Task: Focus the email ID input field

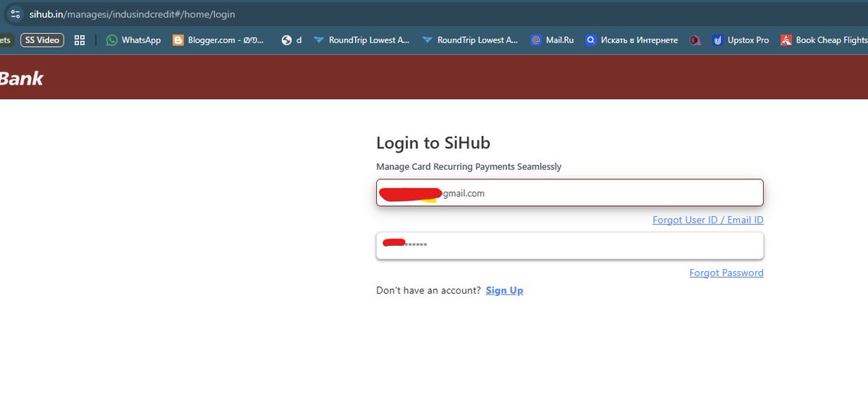Action: click(x=570, y=193)
